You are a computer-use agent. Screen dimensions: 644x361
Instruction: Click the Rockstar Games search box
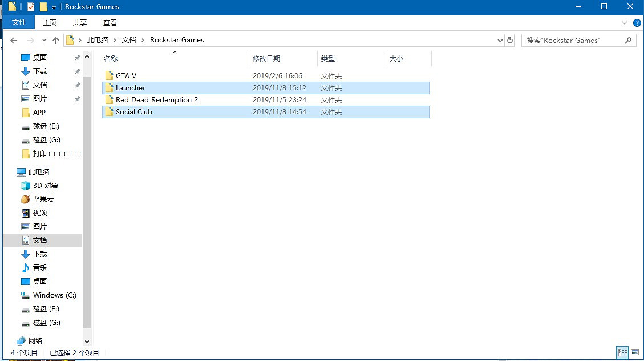pos(573,41)
